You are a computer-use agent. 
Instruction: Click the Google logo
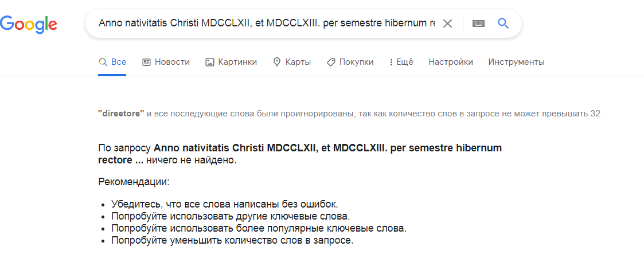coord(29,24)
